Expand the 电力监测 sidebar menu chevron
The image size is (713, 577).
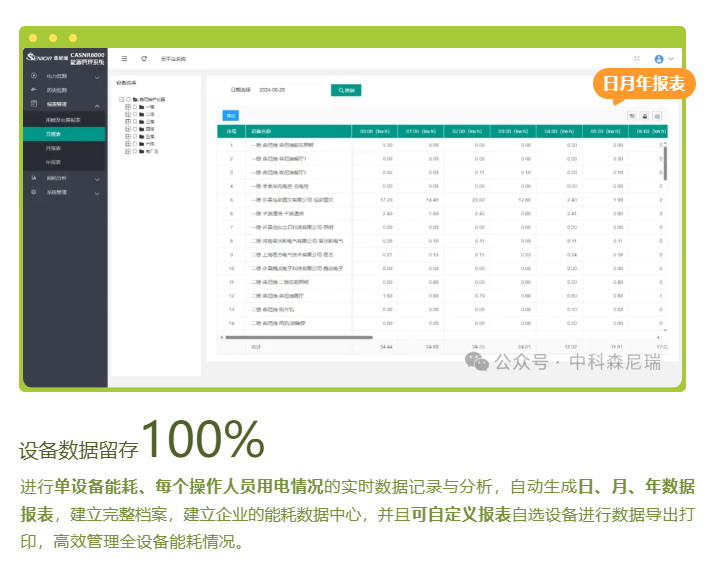pyautogui.click(x=97, y=77)
